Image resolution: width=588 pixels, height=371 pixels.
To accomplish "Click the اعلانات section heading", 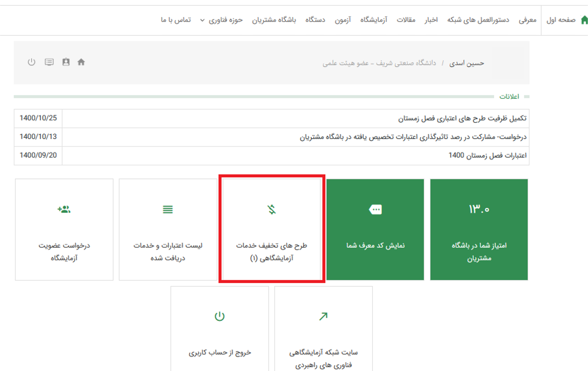I will click(x=509, y=96).
